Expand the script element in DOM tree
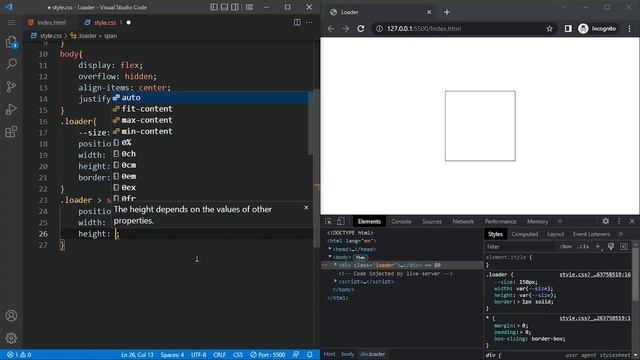The image size is (640, 360). pyautogui.click(x=336, y=281)
